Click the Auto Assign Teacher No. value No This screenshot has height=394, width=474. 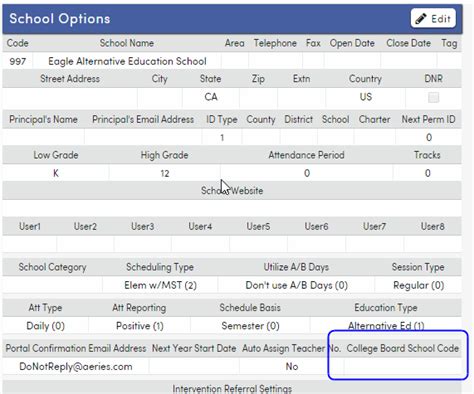pyautogui.click(x=292, y=367)
